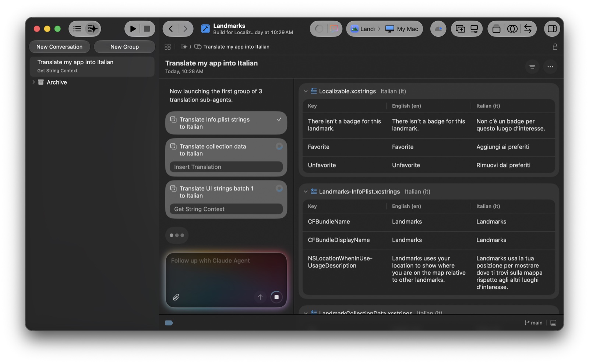
Task: Click the progress spinner on collection data task
Action: pyautogui.click(x=279, y=146)
